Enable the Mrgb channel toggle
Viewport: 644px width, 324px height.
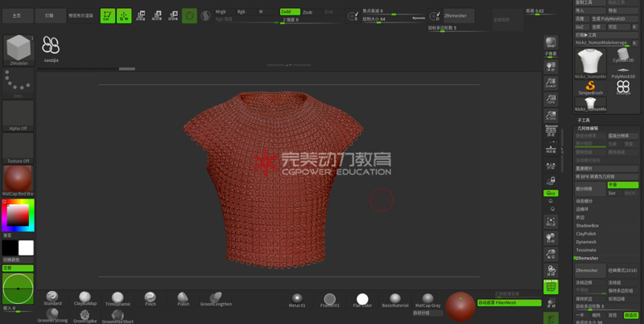point(221,12)
